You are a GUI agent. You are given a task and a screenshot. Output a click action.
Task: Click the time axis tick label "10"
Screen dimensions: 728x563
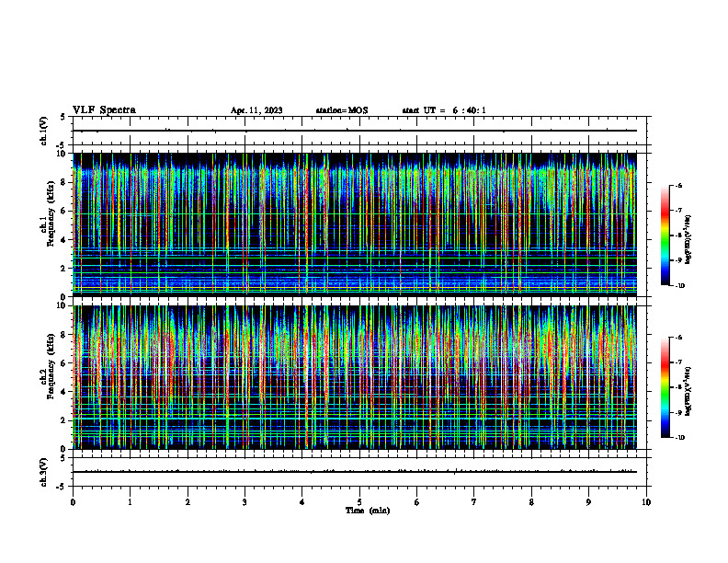646,502
